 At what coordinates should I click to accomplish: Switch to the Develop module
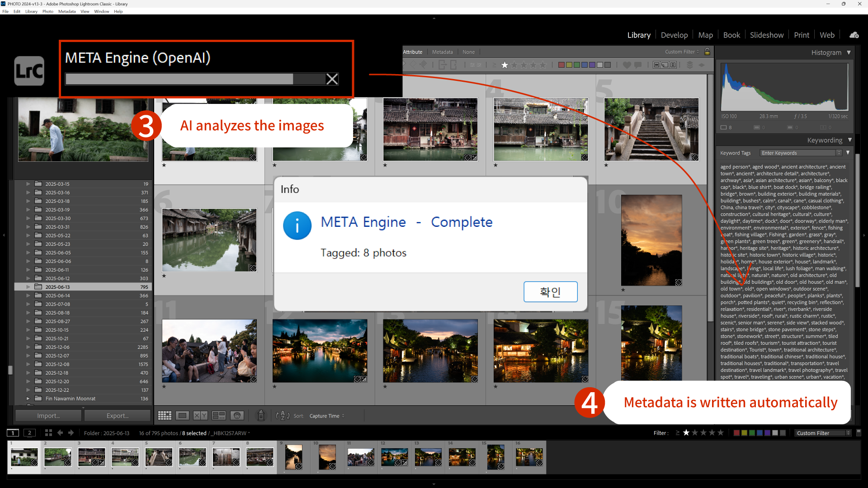tap(674, 35)
